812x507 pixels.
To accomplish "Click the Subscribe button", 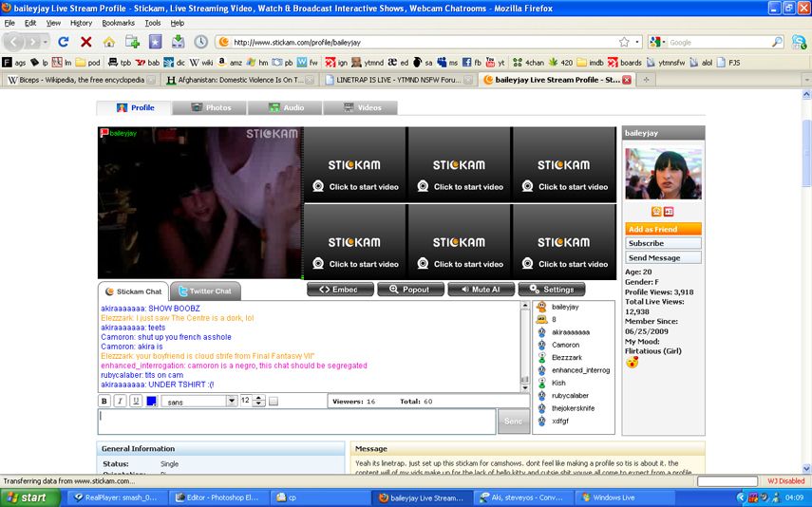I will 664,243.
